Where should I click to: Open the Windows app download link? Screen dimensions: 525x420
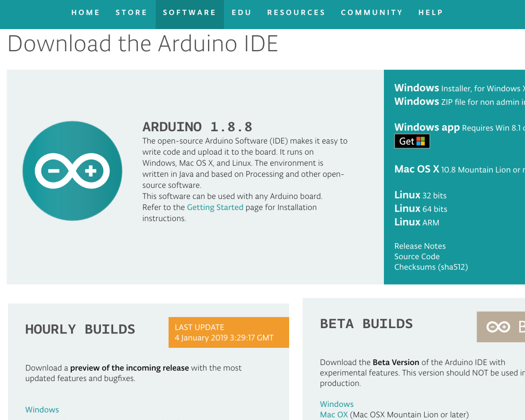click(459, 128)
